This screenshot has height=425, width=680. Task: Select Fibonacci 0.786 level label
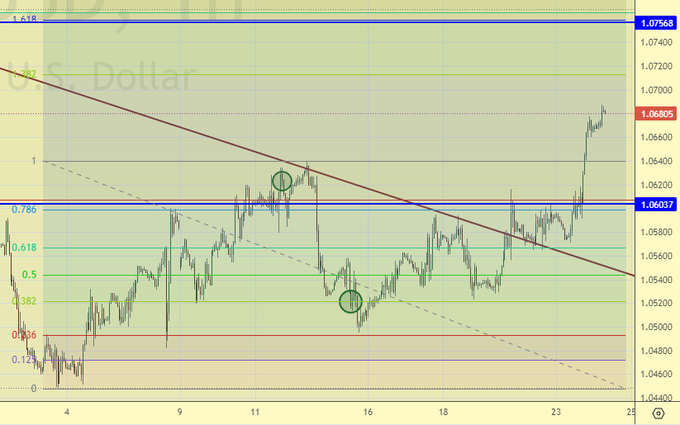[25, 210]
